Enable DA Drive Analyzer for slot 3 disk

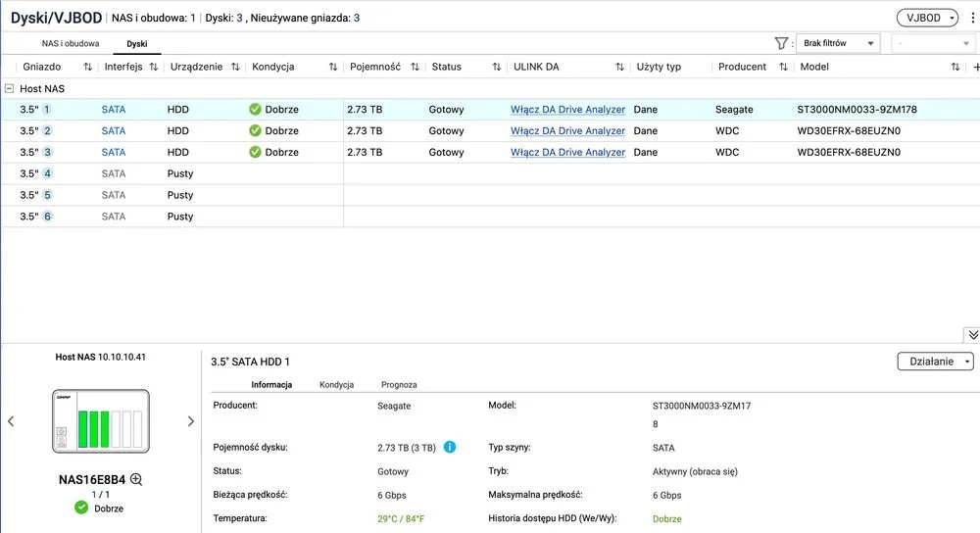coord(567,152)
